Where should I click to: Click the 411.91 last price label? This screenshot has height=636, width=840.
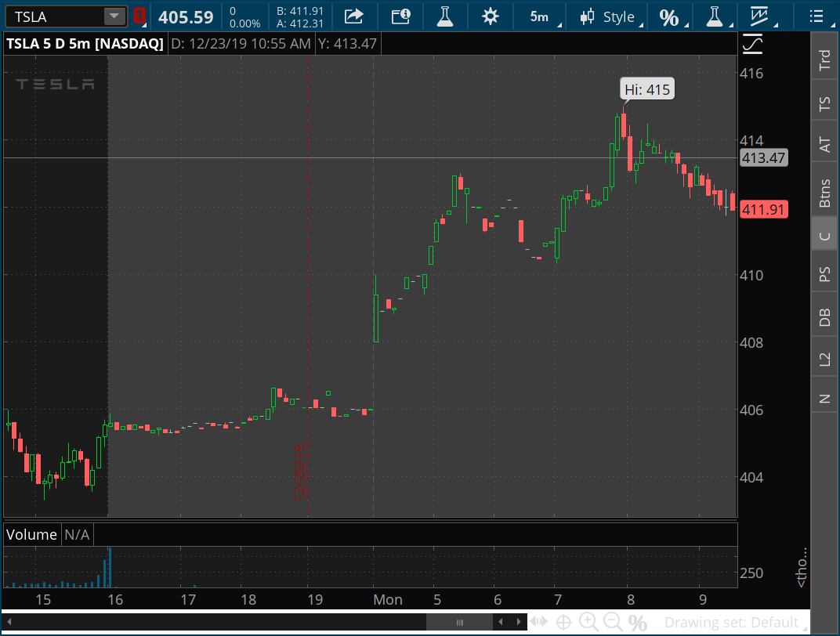pos(763,209)
